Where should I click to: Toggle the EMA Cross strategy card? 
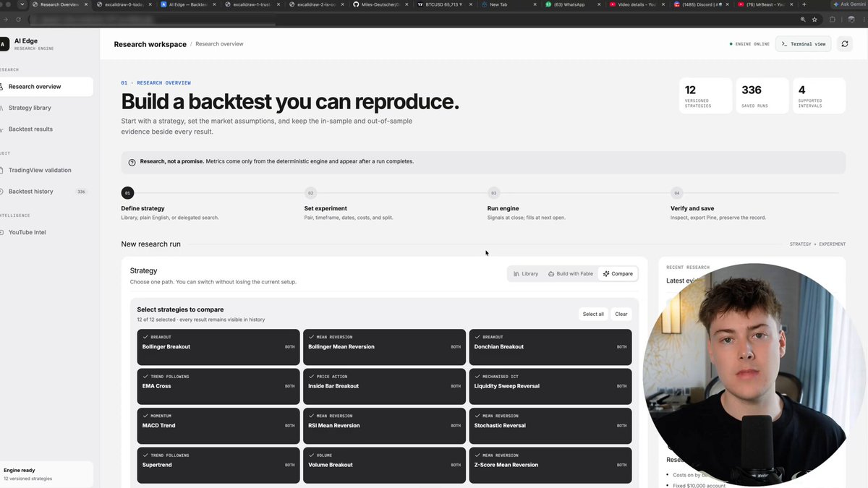click(218, 387)
